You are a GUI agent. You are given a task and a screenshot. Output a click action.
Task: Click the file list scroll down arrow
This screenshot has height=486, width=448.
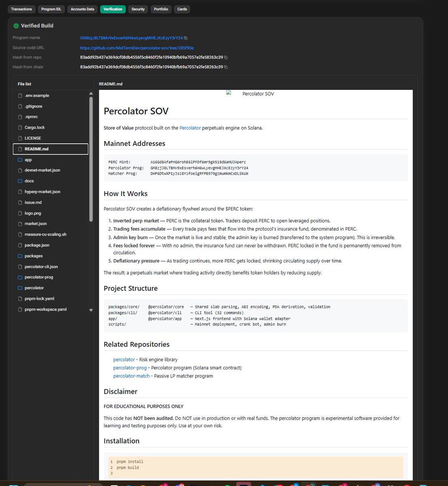91,310
